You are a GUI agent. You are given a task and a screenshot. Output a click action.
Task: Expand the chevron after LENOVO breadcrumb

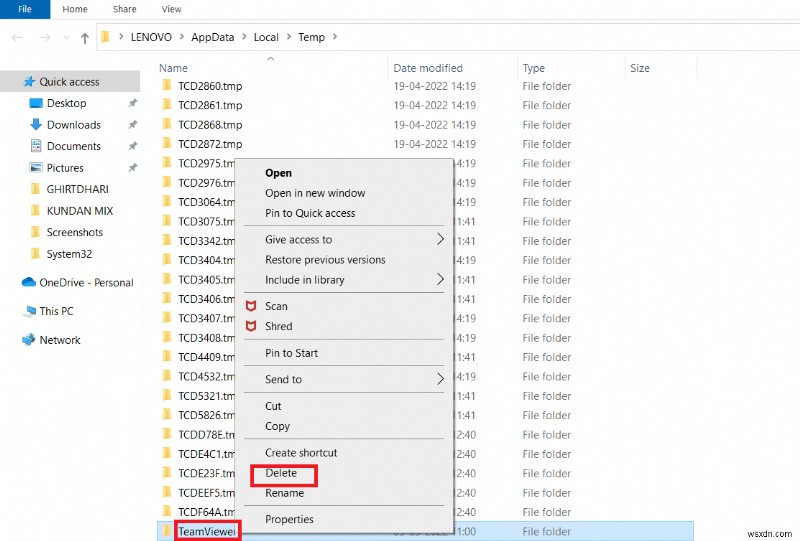(x=181, y=37)
